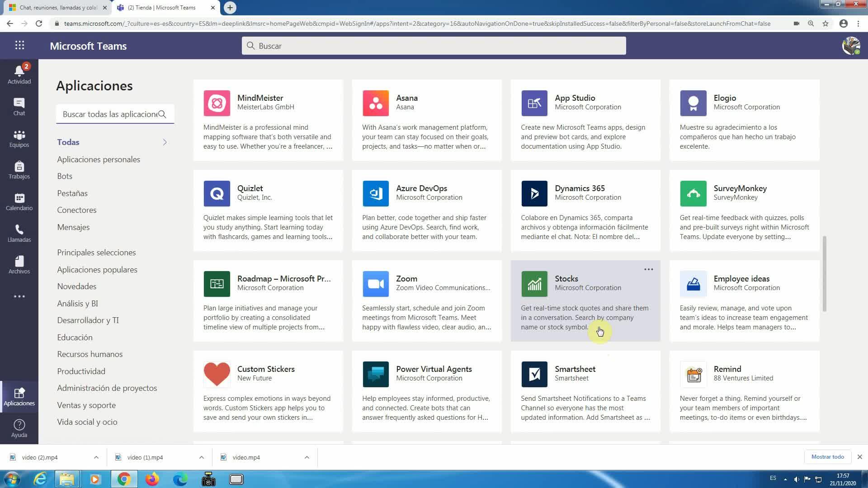Open the Calendario view
The image size is (868, 488).
tap(19, 202)
